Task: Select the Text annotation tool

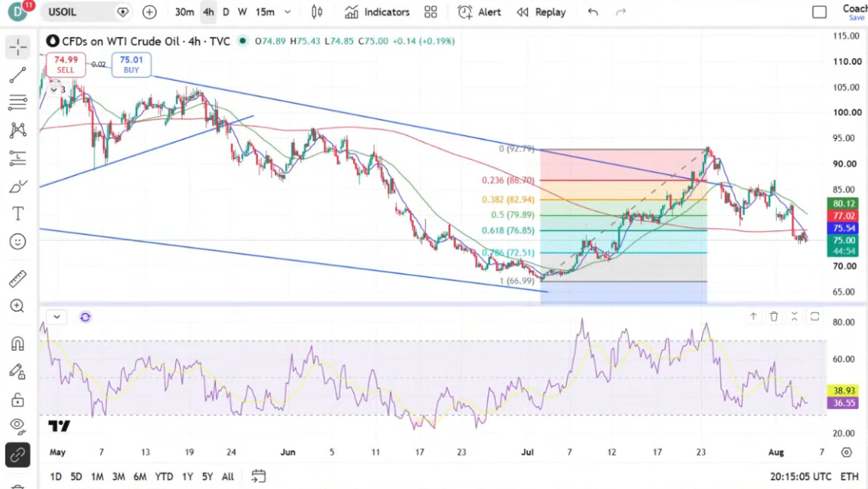Action: [x=17, y=214]
